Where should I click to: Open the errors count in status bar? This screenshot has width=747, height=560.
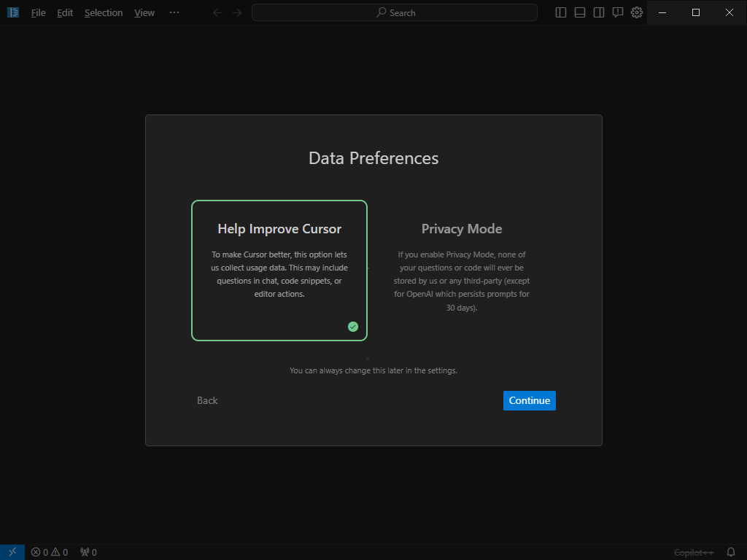39,553
